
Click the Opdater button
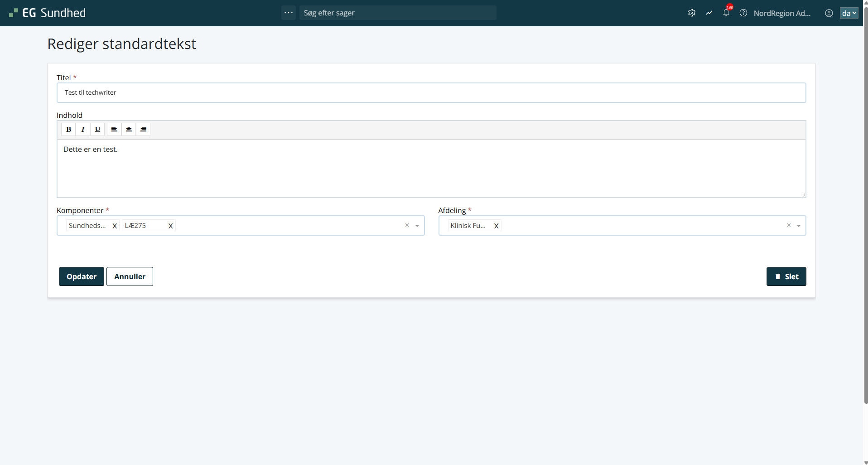pos(82,276)
